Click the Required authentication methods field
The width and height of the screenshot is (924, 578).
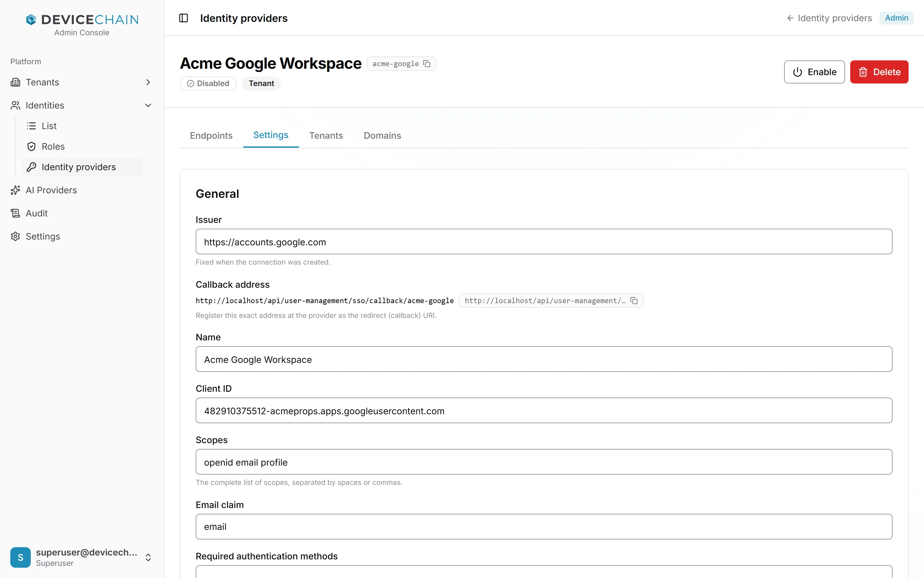tap(544, 572)
